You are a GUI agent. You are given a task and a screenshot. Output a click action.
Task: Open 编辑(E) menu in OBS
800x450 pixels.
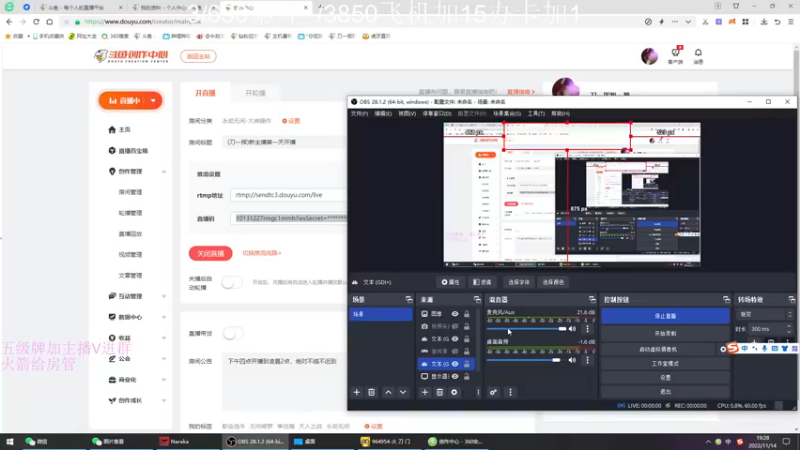383,114
